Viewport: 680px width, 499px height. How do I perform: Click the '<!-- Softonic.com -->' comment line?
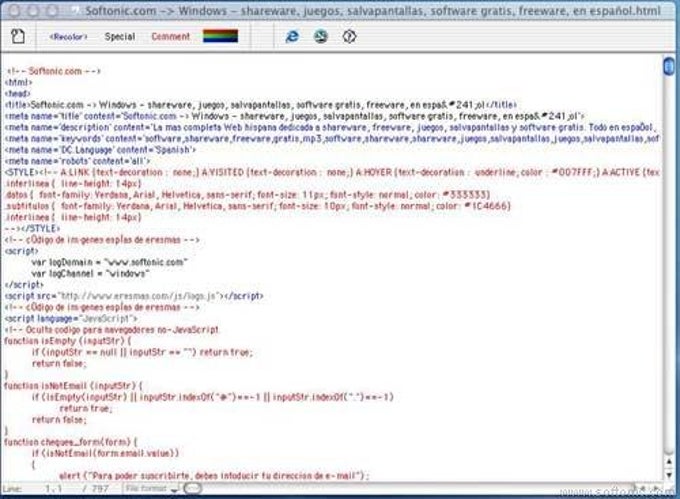click(53, 71)
